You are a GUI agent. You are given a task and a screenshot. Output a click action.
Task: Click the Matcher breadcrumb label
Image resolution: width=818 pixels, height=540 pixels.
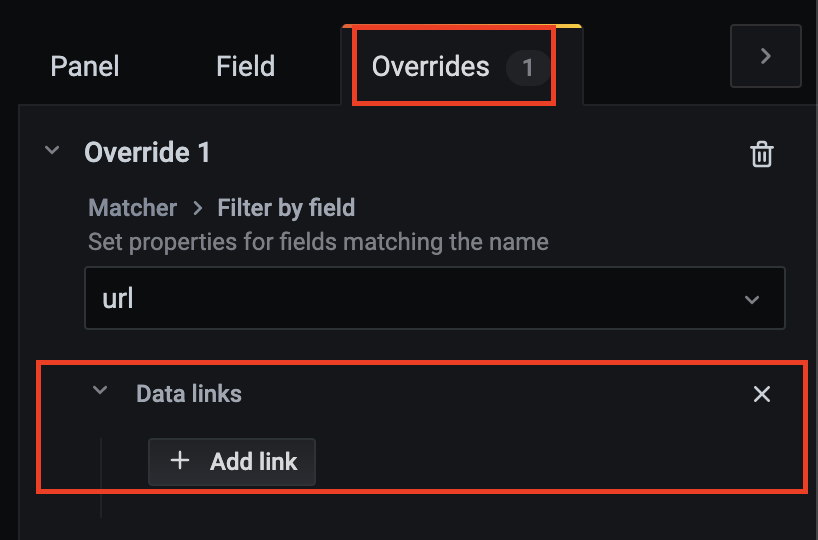click(x=132, y=208)
